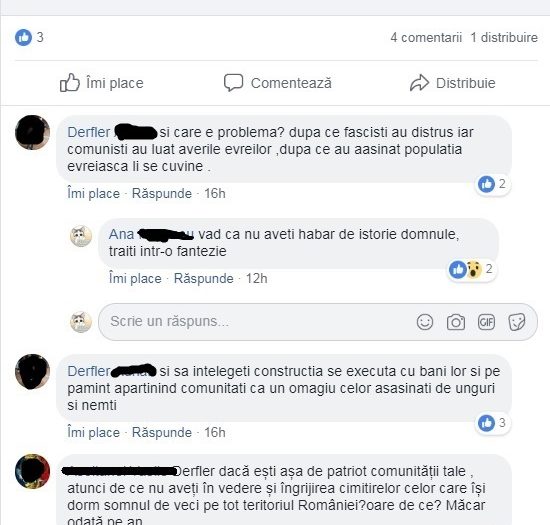Image resolution: width=550 pixels, height=525 pixels.
Task: Click Răspunde under Ana's reply
Action: coord(203,278)
